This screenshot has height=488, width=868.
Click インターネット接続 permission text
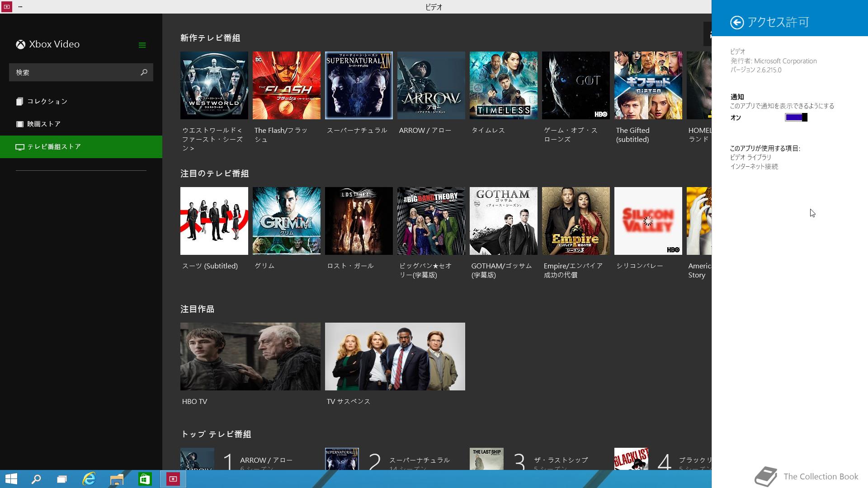(754, 166)
